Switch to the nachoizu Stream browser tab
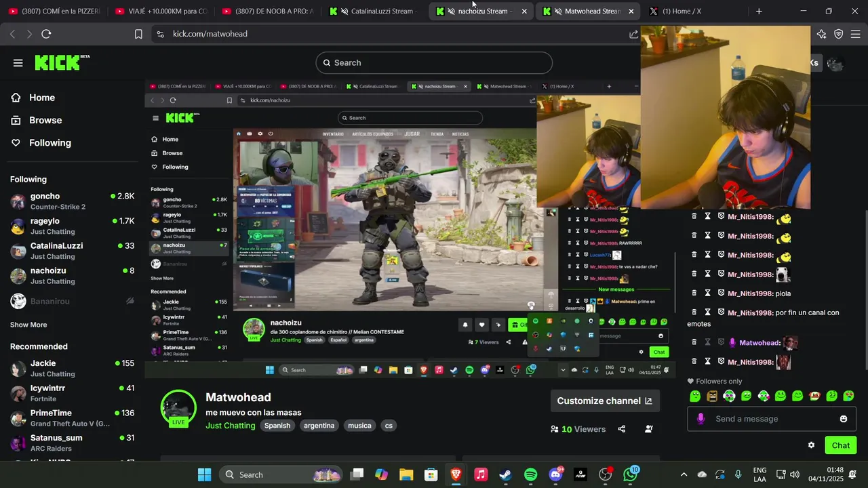868x488 pixels. 481,12
